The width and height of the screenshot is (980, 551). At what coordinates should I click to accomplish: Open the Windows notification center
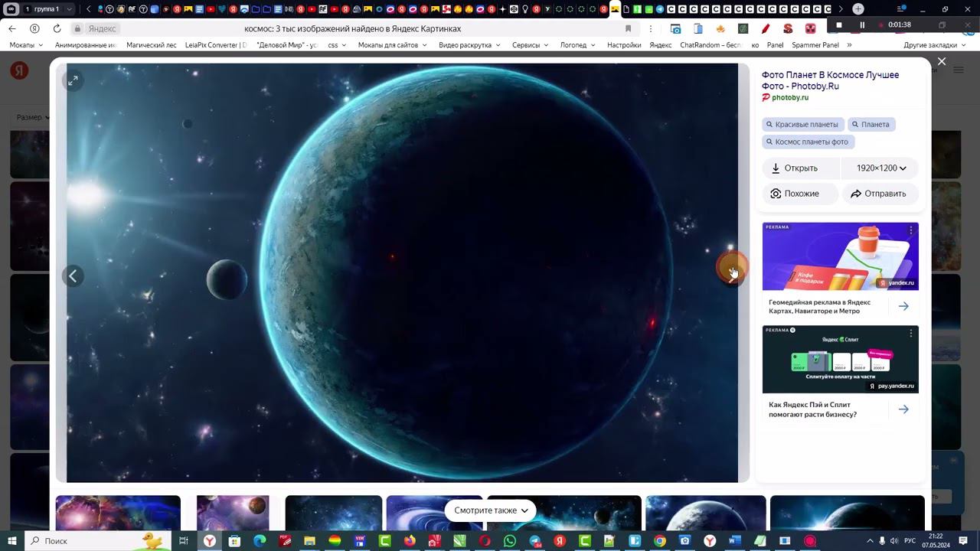point(965,541)
